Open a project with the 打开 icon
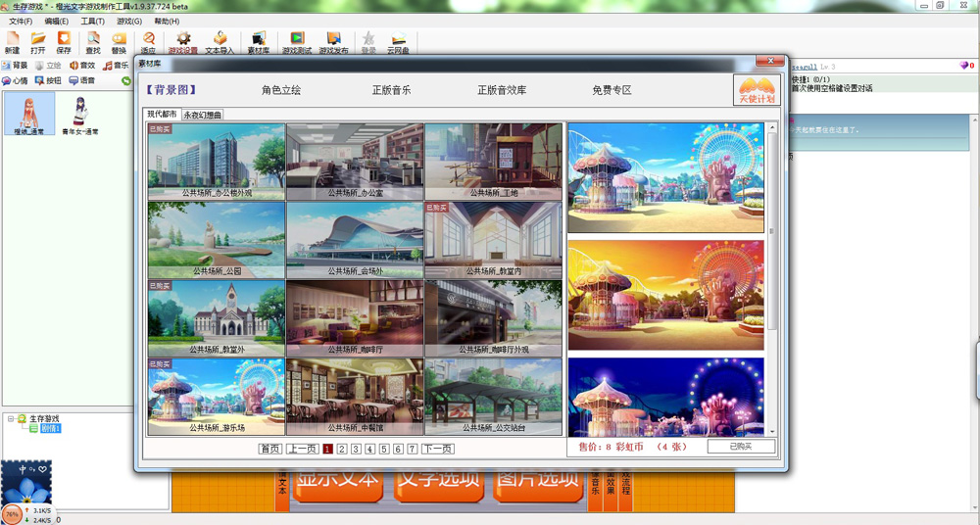Screen dimensions: 980x525 [x=37, y=42]
